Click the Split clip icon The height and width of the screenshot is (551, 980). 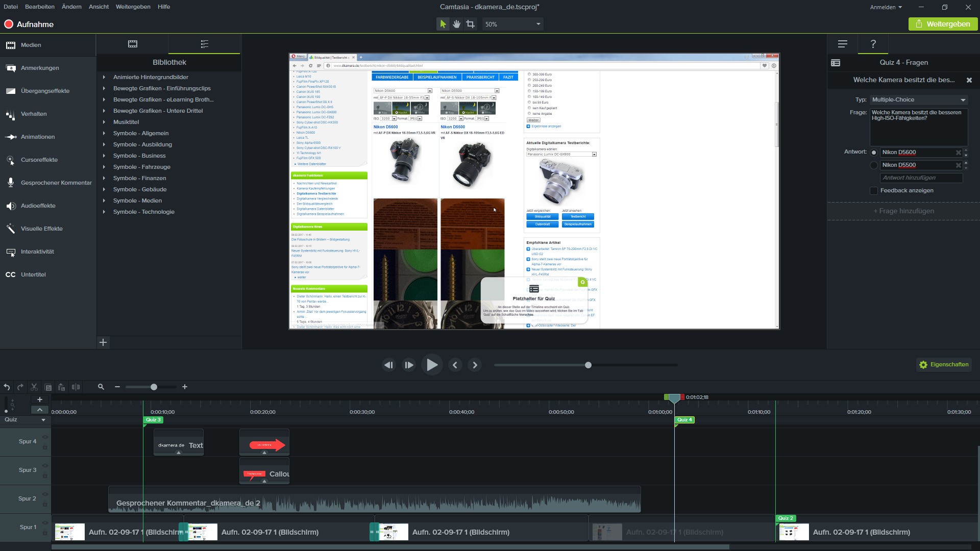point(76,387)
